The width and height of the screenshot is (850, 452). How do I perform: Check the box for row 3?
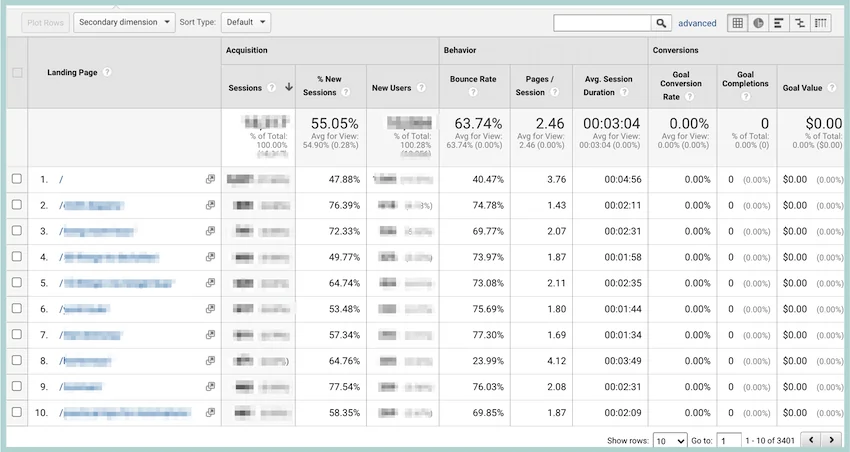click(x=17, y=231)
